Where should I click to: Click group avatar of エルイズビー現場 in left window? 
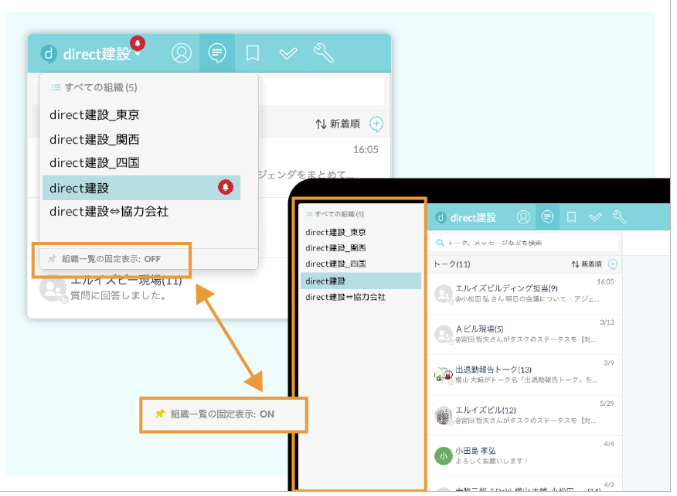coord(53,289)
